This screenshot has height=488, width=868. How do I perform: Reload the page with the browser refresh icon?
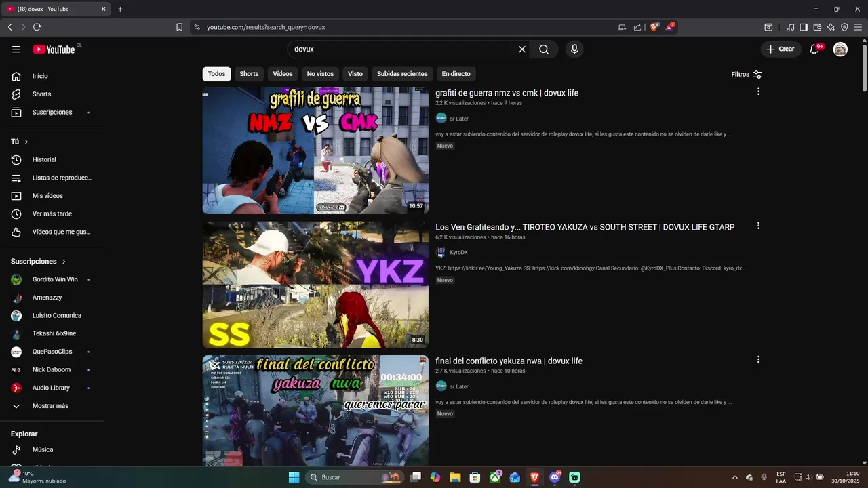click(37, 27)
